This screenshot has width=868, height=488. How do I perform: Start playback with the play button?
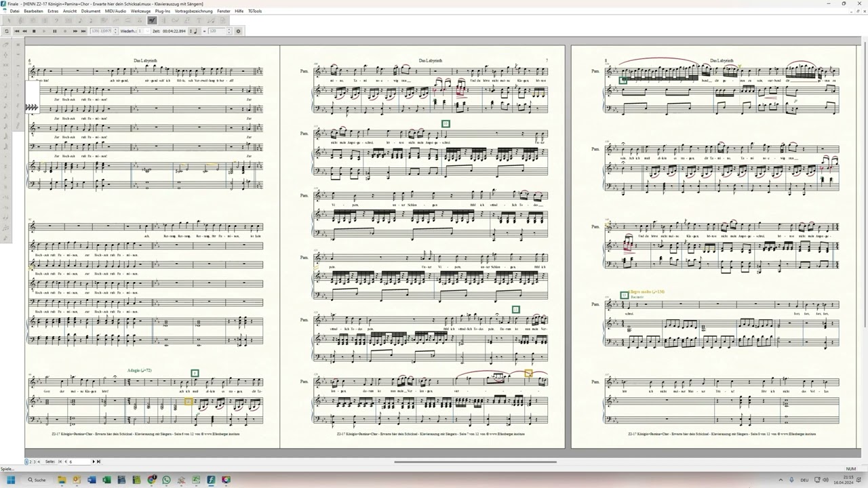[44, 31]
